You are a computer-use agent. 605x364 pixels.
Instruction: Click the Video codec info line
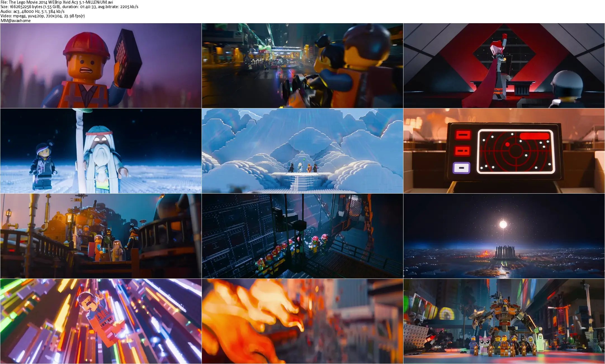(x=42, y=16)
